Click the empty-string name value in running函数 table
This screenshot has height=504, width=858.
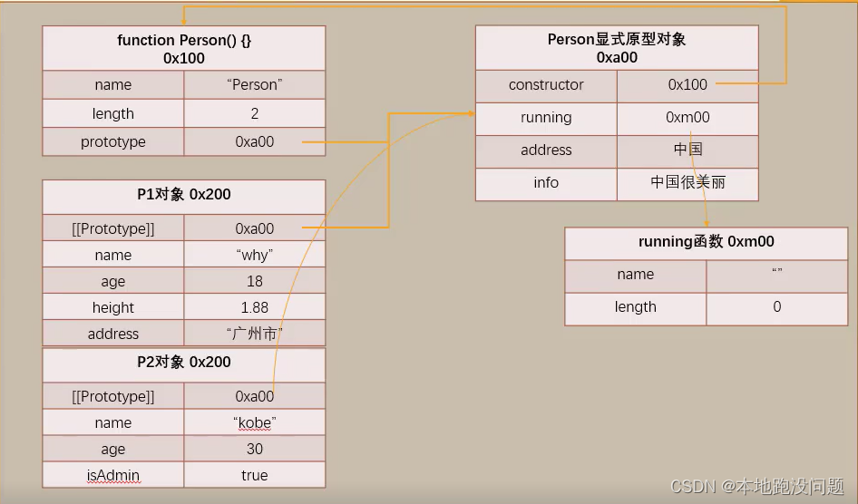[x=777, y=276]
